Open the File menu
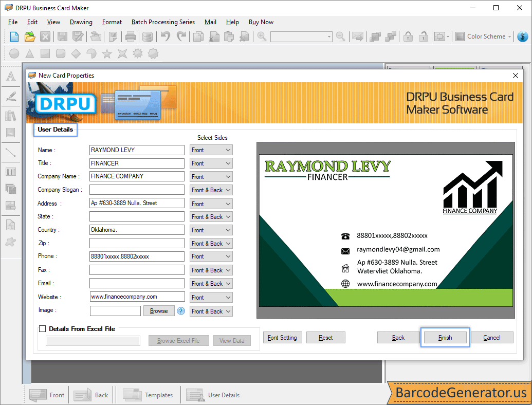This screenshot has height=405, width=532. click(13, 22)
